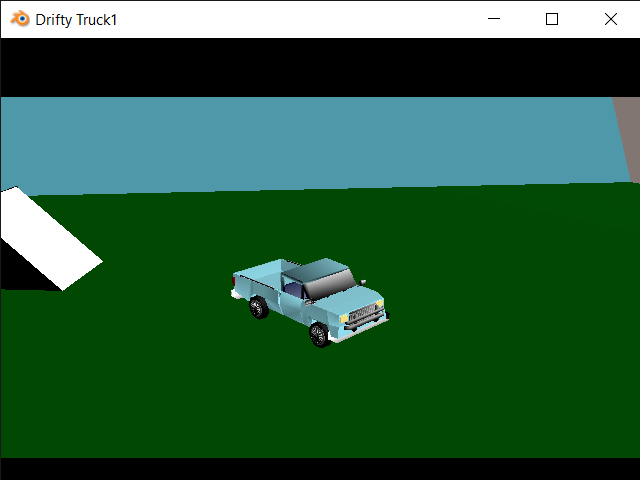Maximize the Drifty Truck1 window
Viewport: 640px width, 480px height.
[551, 19]
